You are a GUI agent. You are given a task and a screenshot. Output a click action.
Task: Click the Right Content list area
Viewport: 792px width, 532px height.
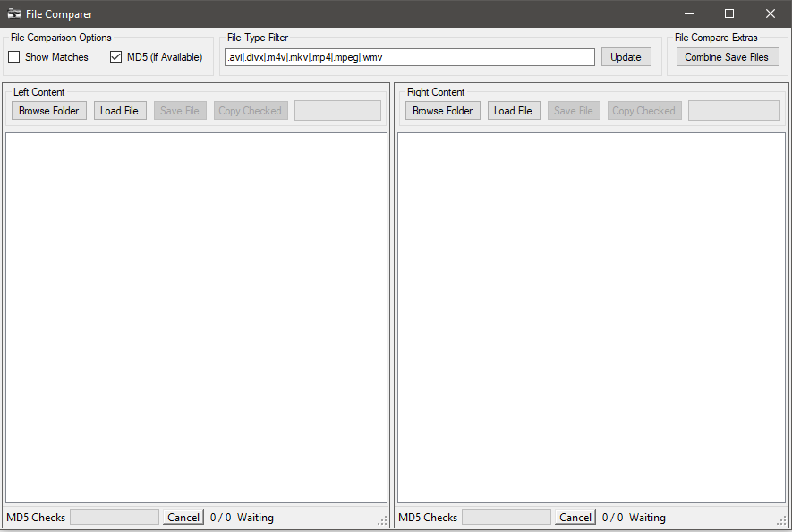592,317
